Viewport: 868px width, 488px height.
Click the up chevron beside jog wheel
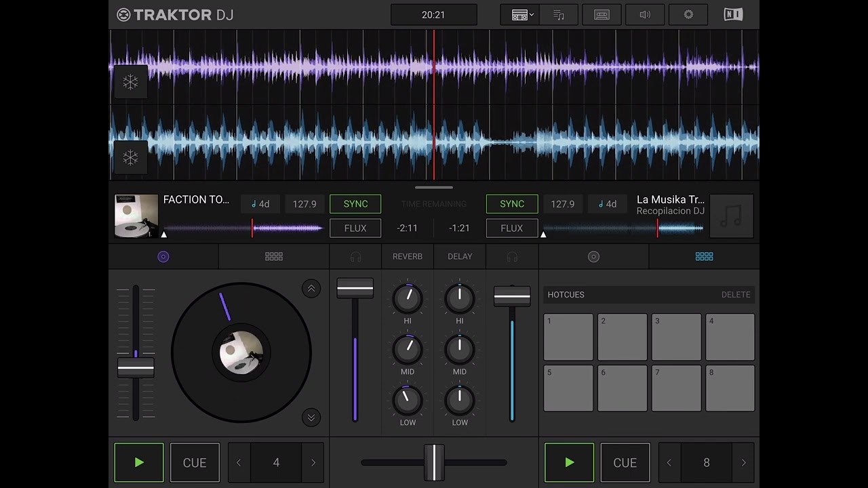click(x=311, y=289)
